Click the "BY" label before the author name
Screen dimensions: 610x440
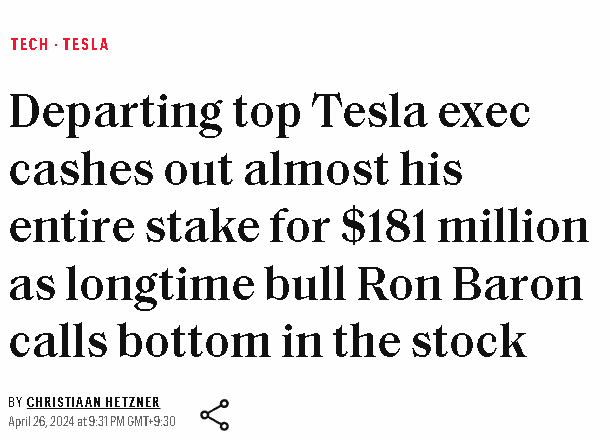pos(15,402)
